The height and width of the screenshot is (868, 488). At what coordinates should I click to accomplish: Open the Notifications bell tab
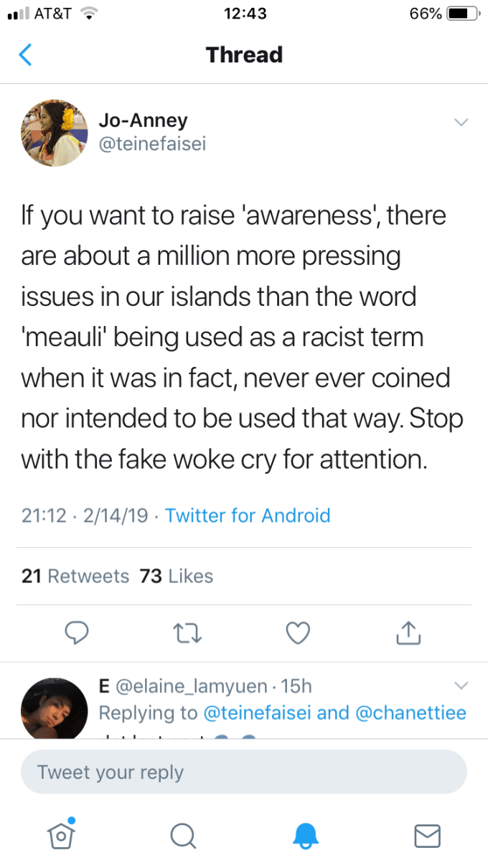tap(305, 834)
